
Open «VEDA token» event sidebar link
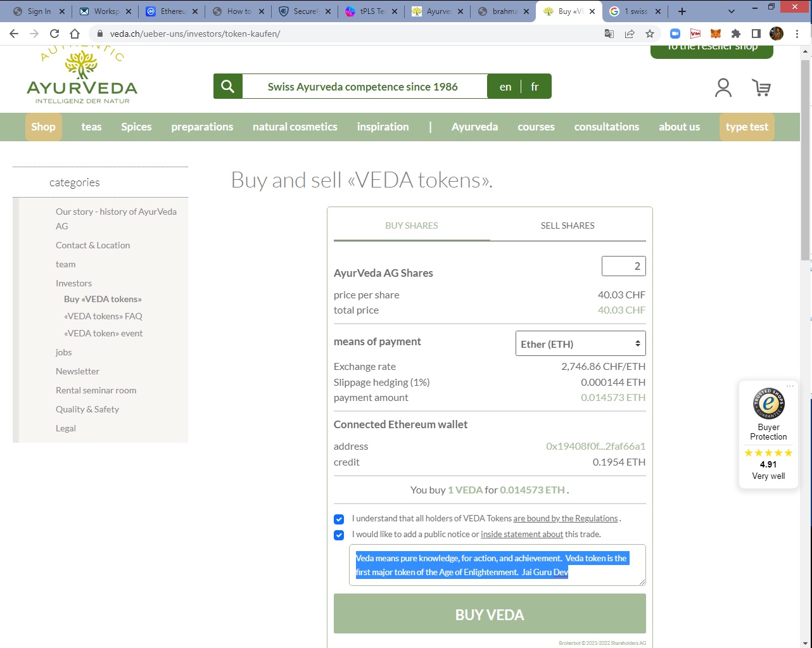pos(103,333)
